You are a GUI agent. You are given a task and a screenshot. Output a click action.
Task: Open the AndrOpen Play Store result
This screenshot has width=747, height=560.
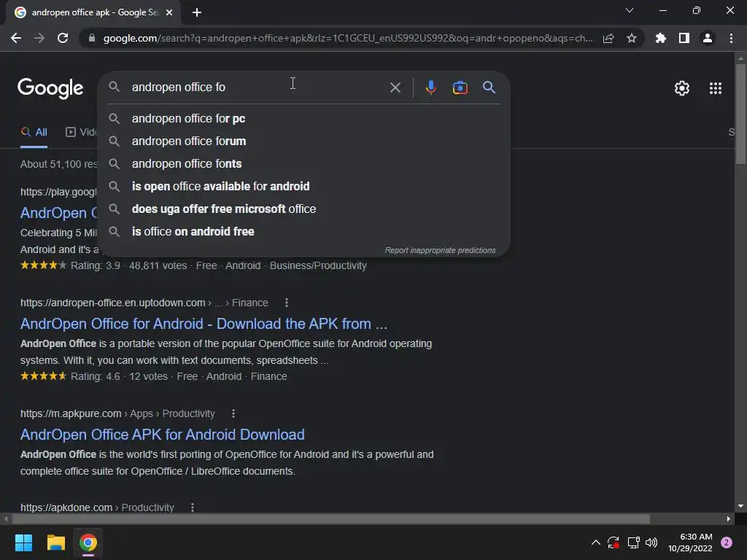click(x=59, y=213)
